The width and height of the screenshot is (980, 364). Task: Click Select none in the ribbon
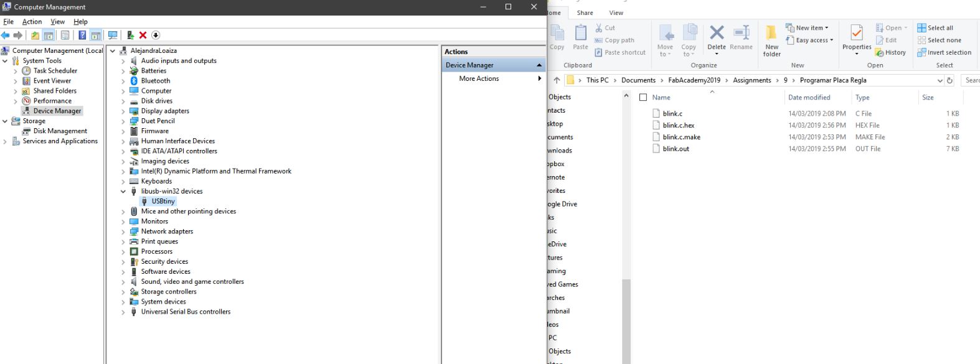click(x=939, y=40)
